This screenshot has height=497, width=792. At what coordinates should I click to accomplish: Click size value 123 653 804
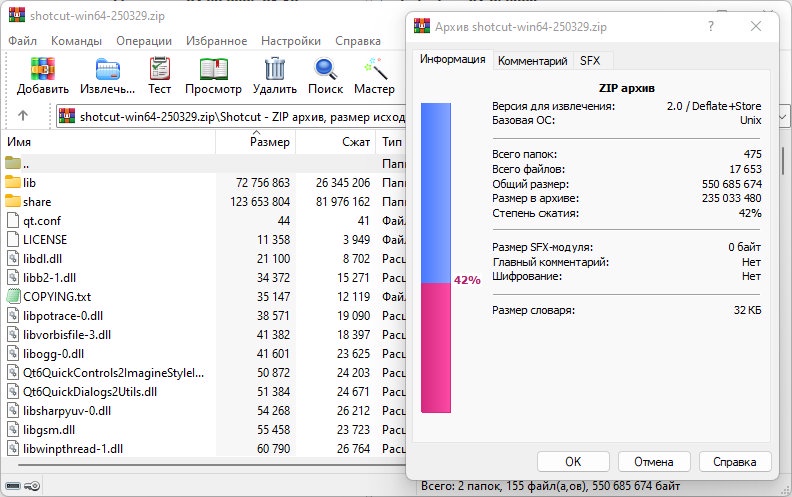(x=260, y=202)
